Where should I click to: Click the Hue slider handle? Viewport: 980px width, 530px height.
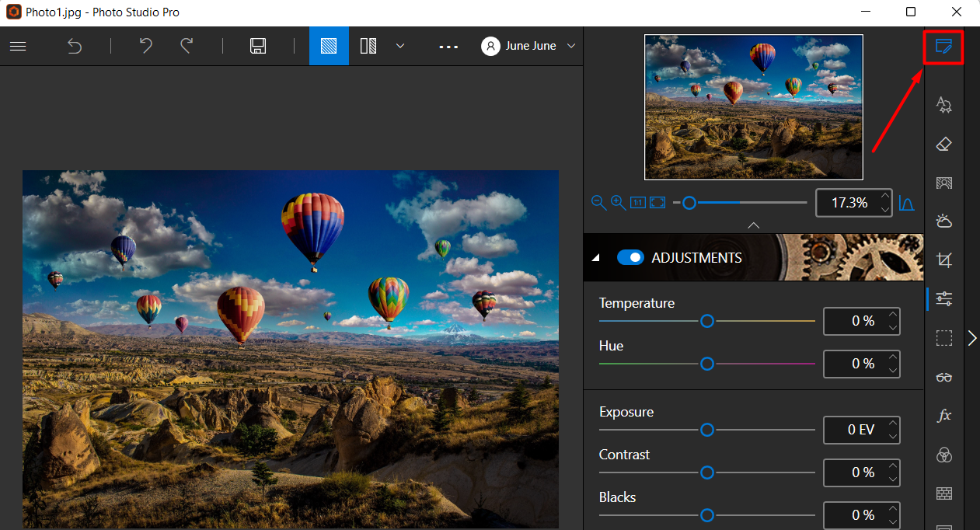707,363
